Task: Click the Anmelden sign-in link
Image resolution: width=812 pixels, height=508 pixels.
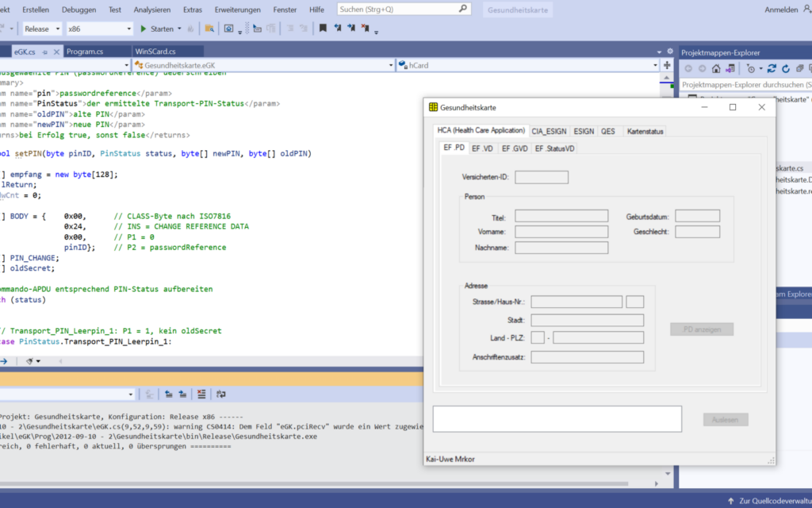Action: pyautogui.click(x=781, y=10)
